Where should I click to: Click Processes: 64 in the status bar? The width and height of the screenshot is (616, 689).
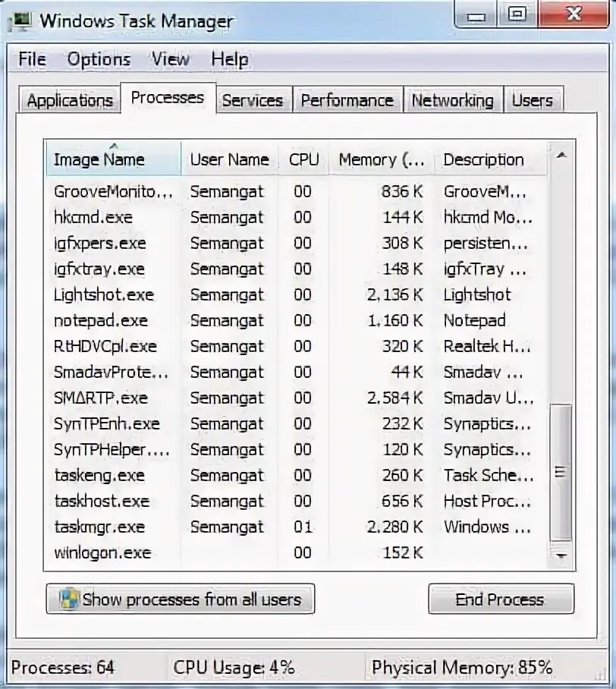63,668
